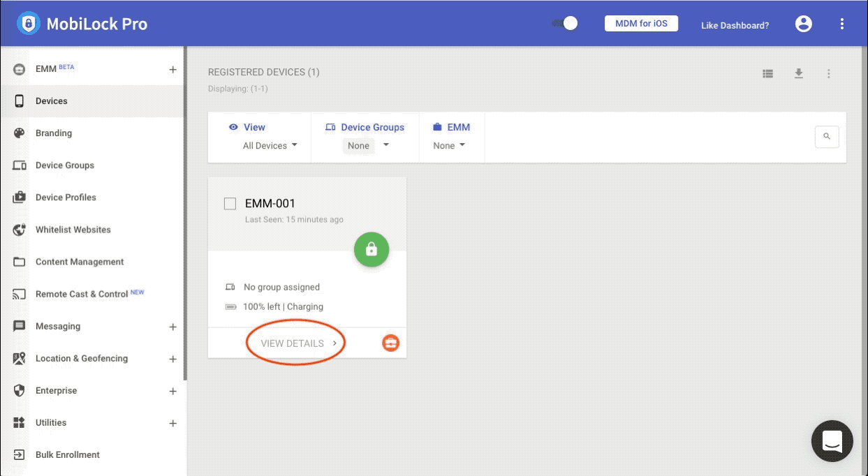Click the Remote Cast & Control cast icon

tap(20, 295)
